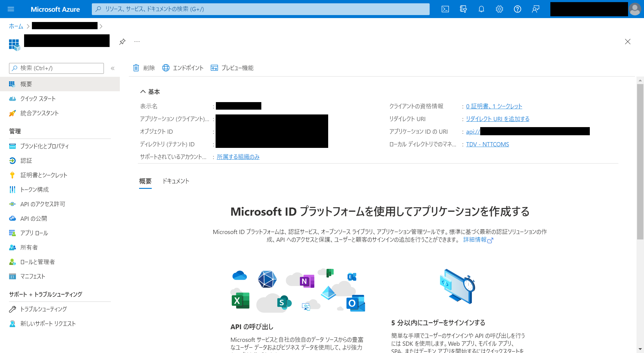Click the scrollbar down arrow
This screenshot has width=644, height=353.
click(640, 349)
